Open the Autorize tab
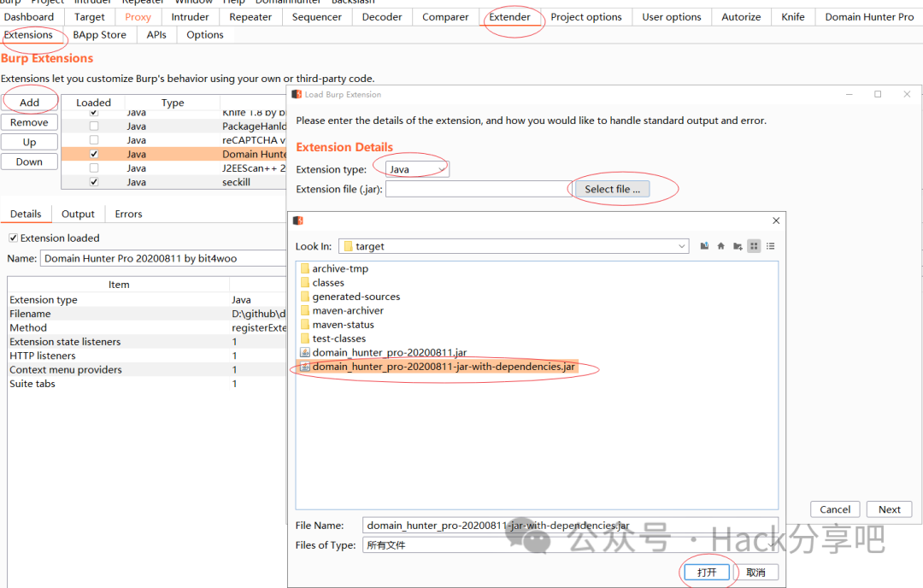Screen dimensions: 923x588 [741, 17]
